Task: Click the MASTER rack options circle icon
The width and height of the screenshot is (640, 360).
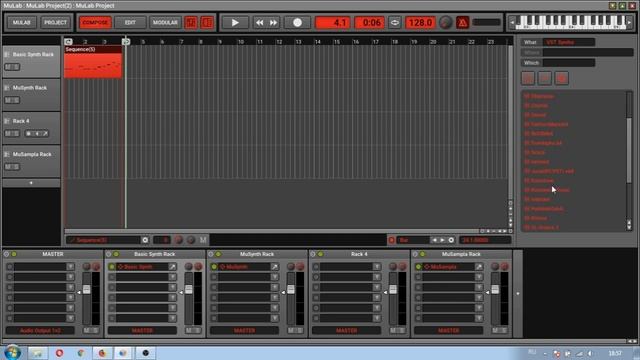Action: 7,254
